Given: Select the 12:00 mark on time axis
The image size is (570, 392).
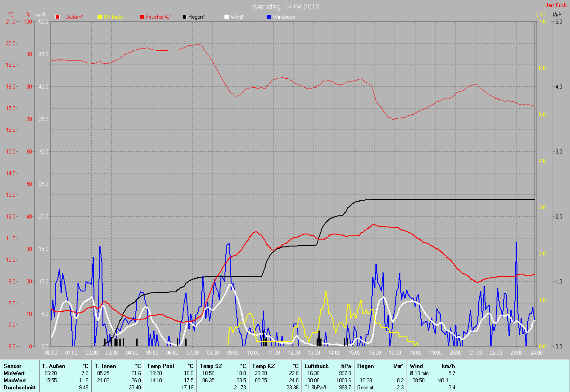Looking at the screenshot, I should [293, 352].
